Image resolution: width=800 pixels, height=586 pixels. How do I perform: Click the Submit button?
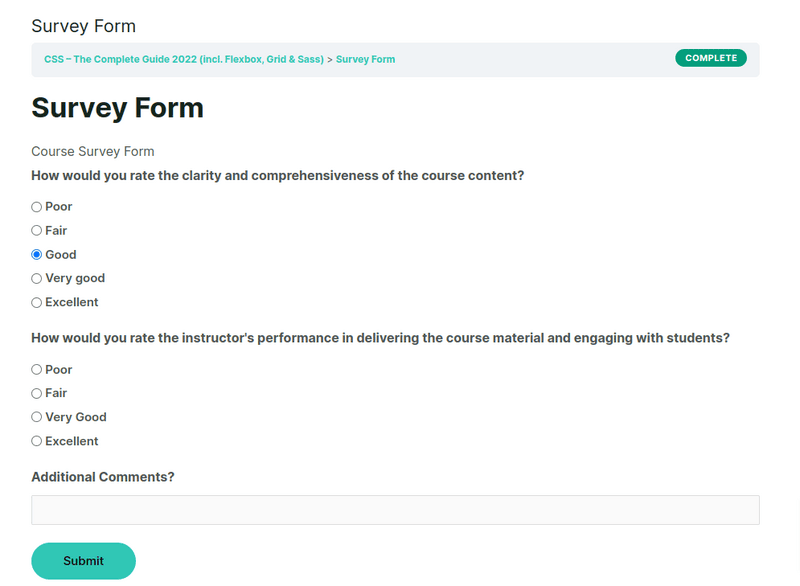click(x=83, y=561)
